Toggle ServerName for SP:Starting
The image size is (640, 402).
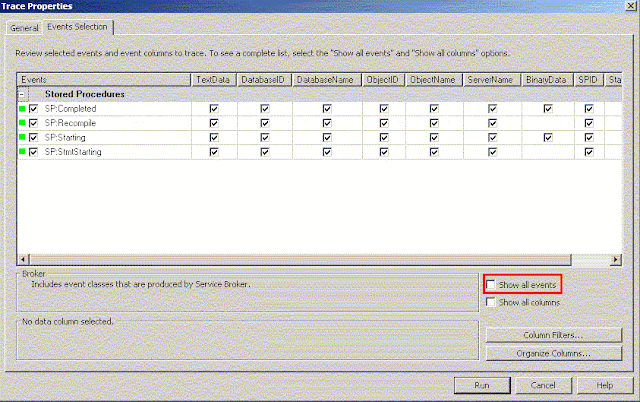coord(493,138)
